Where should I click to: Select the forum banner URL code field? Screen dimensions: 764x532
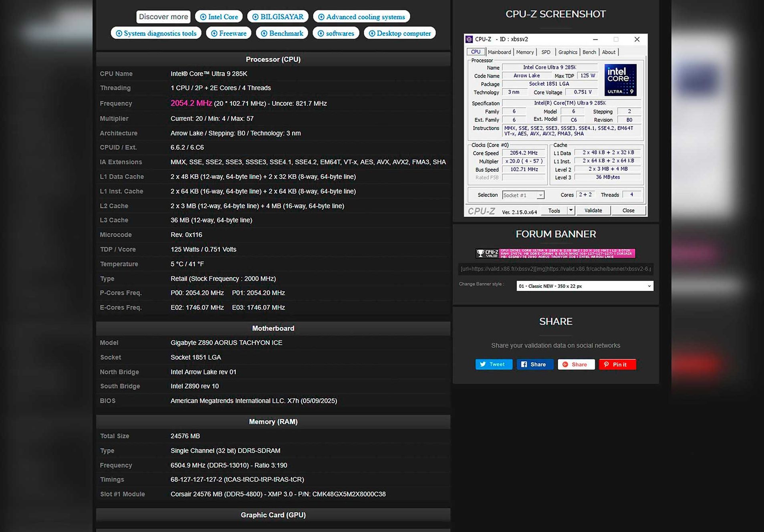[x=555, y=269]
